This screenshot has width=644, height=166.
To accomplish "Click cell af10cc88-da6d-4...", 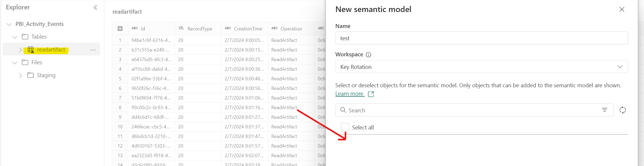I will [x=151, y=69].
